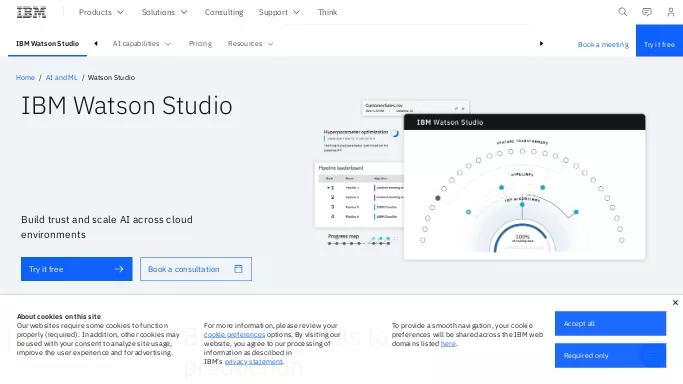683x384 pixels.
Task: Open the Consulting menu item
Action: 224,12
